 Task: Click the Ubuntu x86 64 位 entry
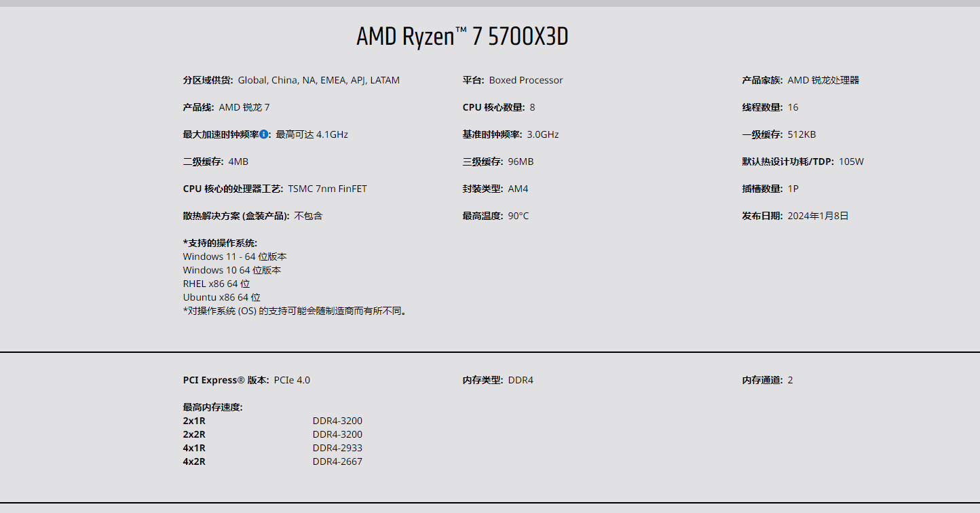(x=221, y=297)
